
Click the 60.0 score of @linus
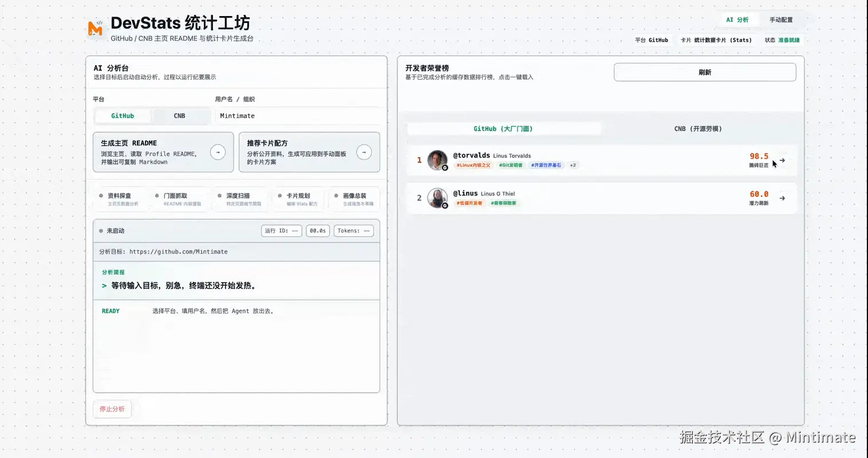pos(759,194)
